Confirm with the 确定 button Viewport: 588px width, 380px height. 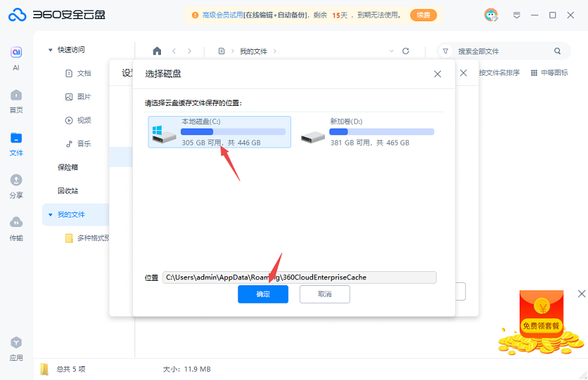[263, 294]
